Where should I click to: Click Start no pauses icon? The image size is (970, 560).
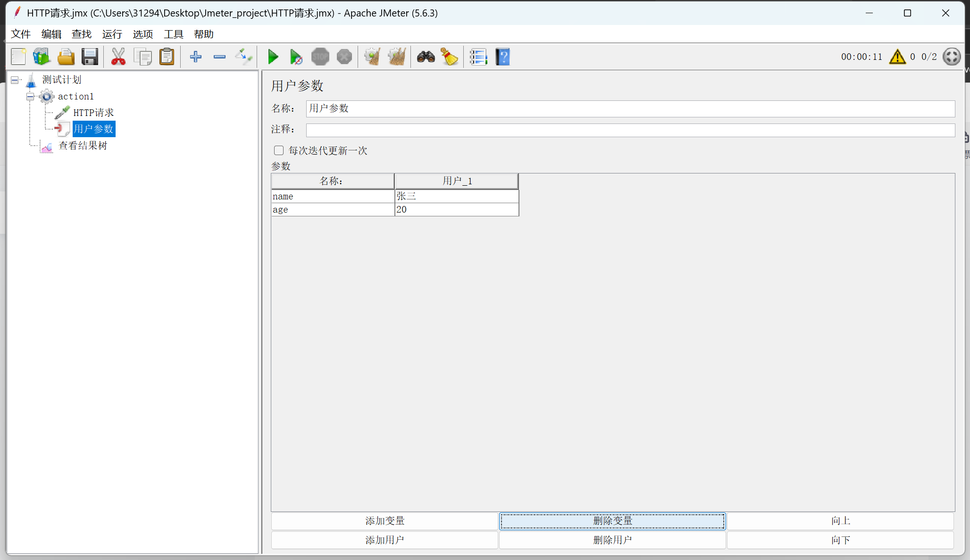(x=296, y=57)
